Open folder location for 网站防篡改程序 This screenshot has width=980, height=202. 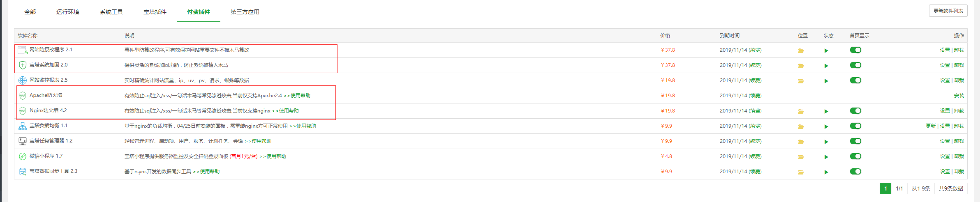[x=801, y=50]
